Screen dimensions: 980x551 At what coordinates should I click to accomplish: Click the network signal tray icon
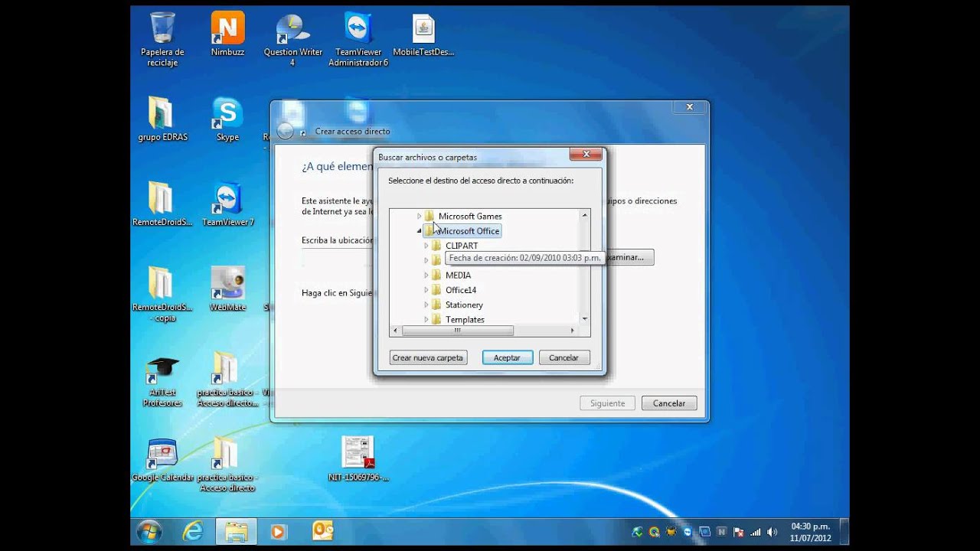756,532
